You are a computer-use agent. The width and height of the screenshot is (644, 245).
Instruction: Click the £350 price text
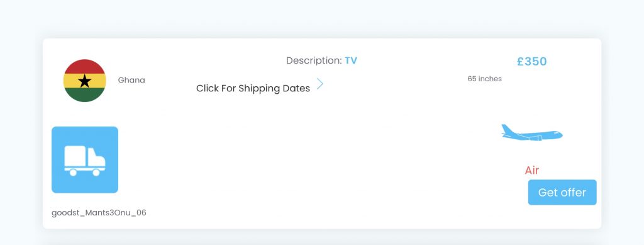(532, 62)
